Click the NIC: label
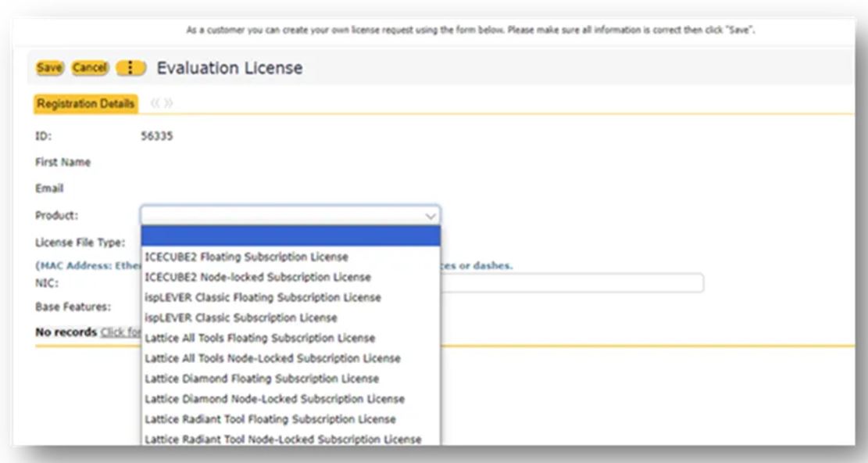Image resolution: width=868 pixels, height=463 pixels. pos(47,283)
